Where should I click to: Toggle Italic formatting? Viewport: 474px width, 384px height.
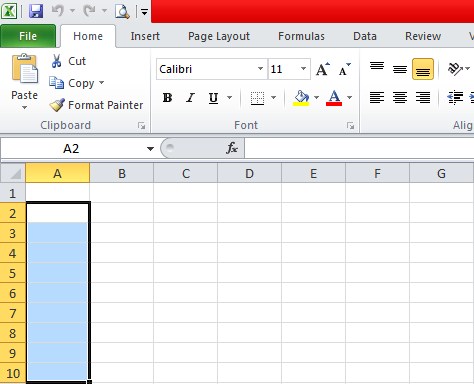tap(190, 98)
